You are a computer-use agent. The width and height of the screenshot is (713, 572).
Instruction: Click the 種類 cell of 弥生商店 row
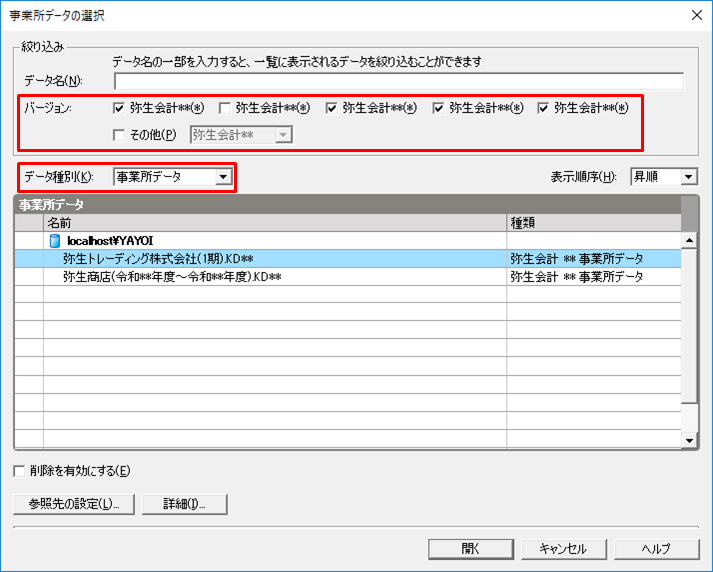pyautogui.click(x=594, y=277)
